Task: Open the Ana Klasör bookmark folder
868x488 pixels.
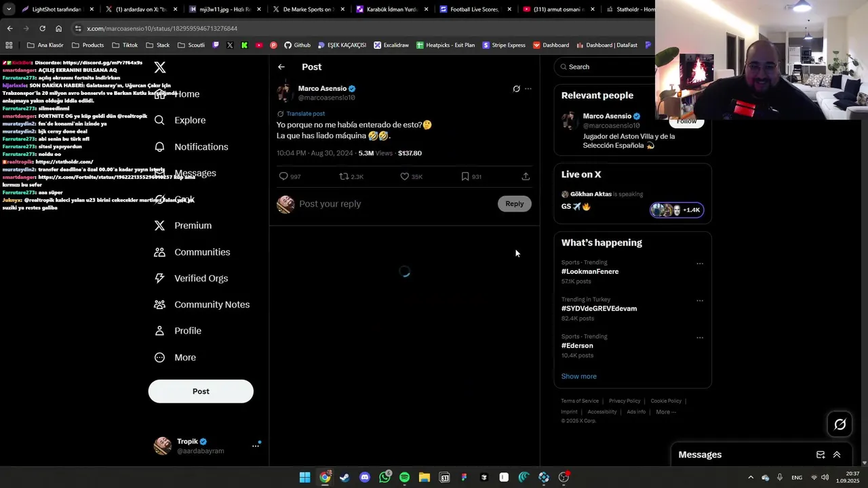Action: (45, 45)
